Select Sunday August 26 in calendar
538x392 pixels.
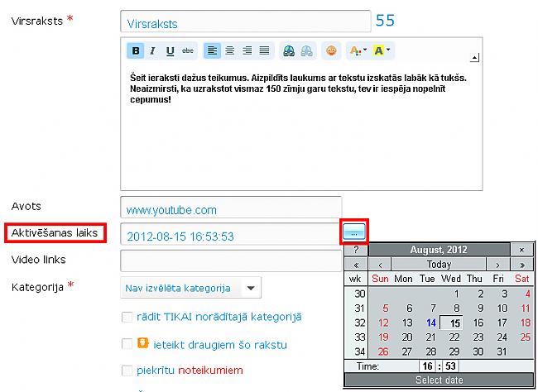pyautogui.click(x=383, y=351)
